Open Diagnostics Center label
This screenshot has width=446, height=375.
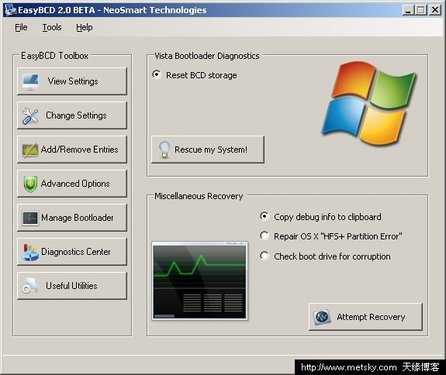click(x=76, y=252)
